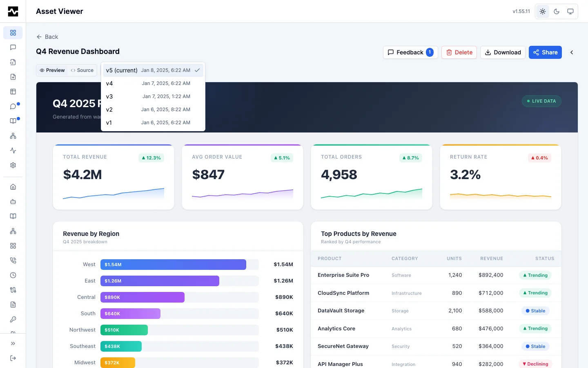Select version v1 from the dropdown

pos(153,123)
